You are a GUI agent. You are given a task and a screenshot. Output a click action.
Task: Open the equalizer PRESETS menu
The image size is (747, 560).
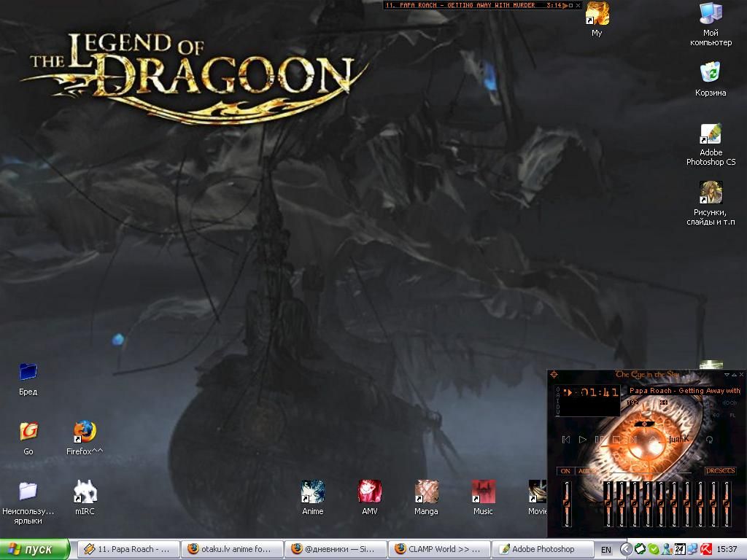coord(720,470)
